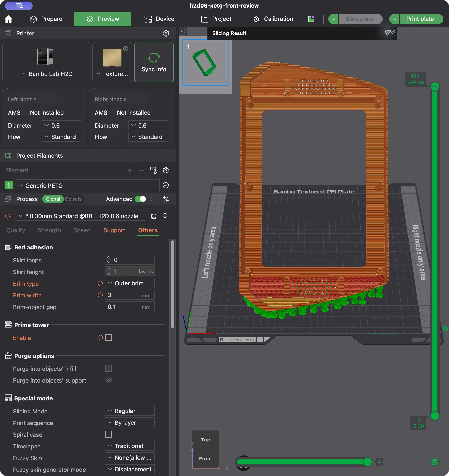Open the Brim type dropdown
The width and height of the screenshot is (449, 476).
(x=130, y=283)
